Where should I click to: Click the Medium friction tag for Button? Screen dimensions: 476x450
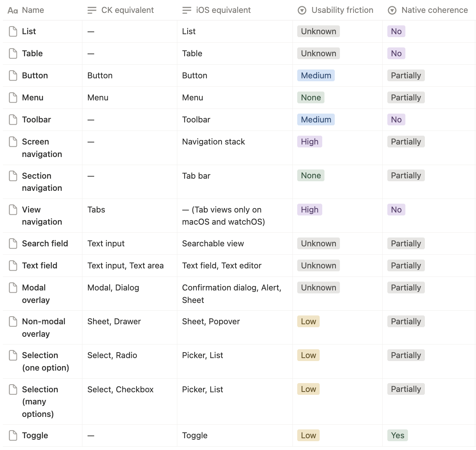tap(316, 75)
